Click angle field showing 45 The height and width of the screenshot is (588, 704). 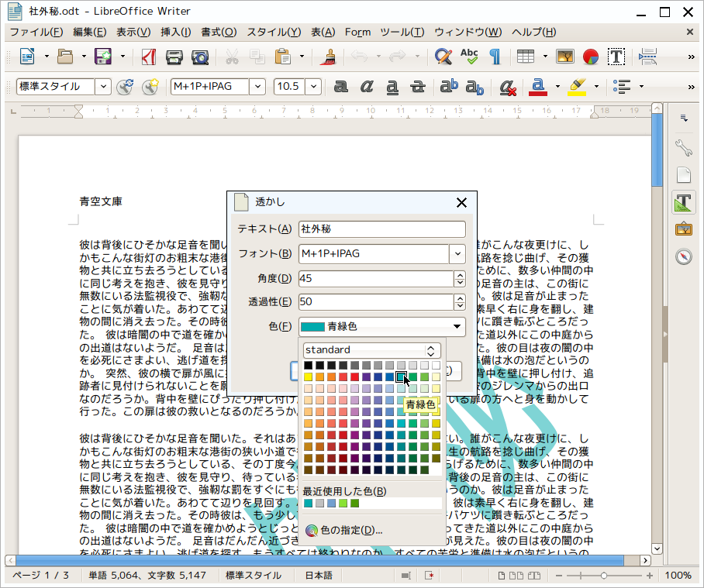tap(376, 279)
